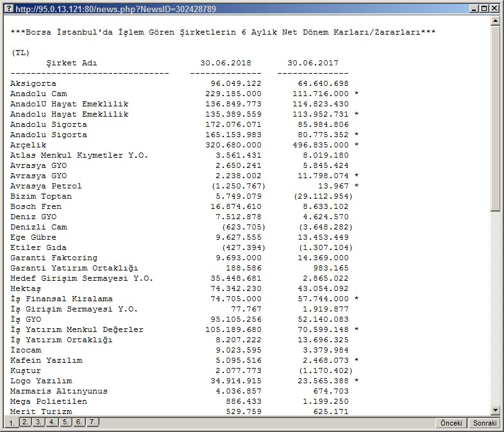
Task: Click the Aksigorta row name
Action: coord(33,83)
